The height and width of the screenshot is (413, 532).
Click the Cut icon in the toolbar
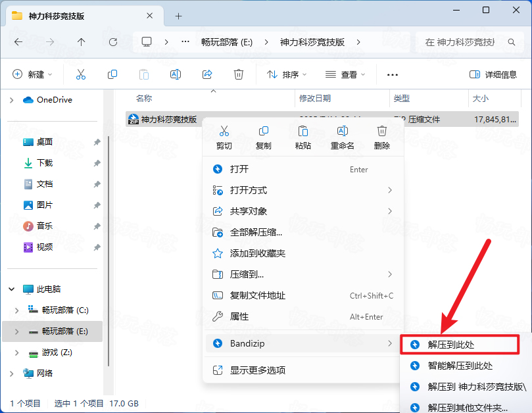[x=81, y=74]
